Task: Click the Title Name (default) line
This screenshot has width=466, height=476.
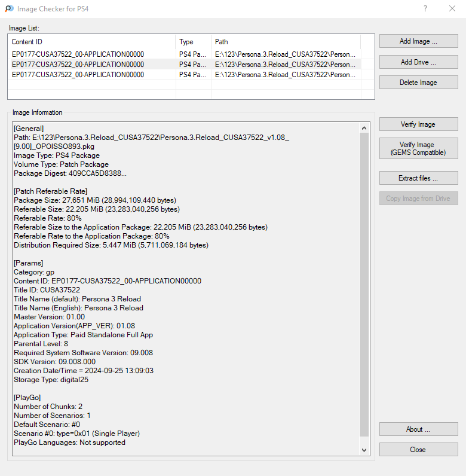Action: tap(77, 299)
